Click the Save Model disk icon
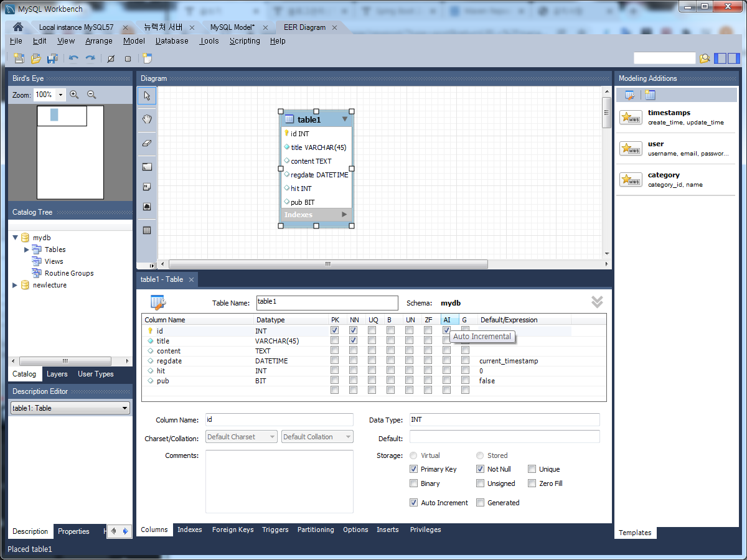 tap(52, 58)
